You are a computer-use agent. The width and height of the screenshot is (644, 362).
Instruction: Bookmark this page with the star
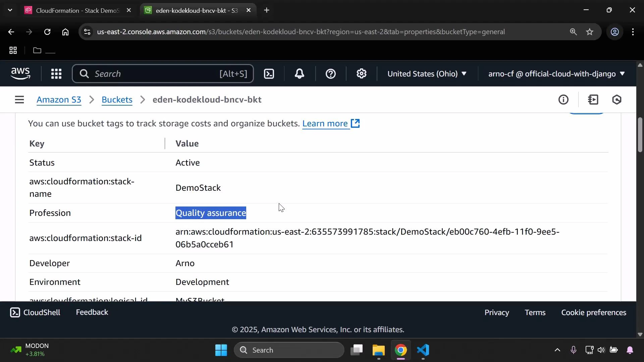pyautogui.click(x=590, y=32)
